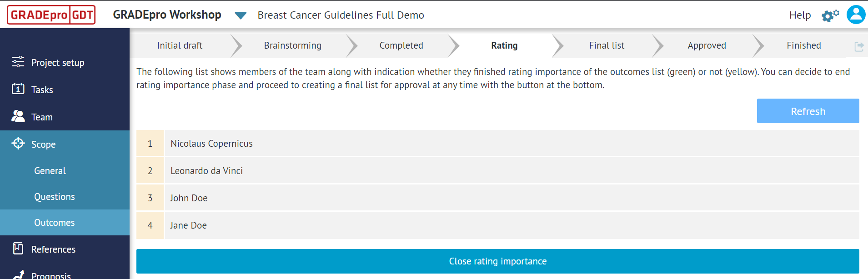Click the Refresh button

pos(808,111)
